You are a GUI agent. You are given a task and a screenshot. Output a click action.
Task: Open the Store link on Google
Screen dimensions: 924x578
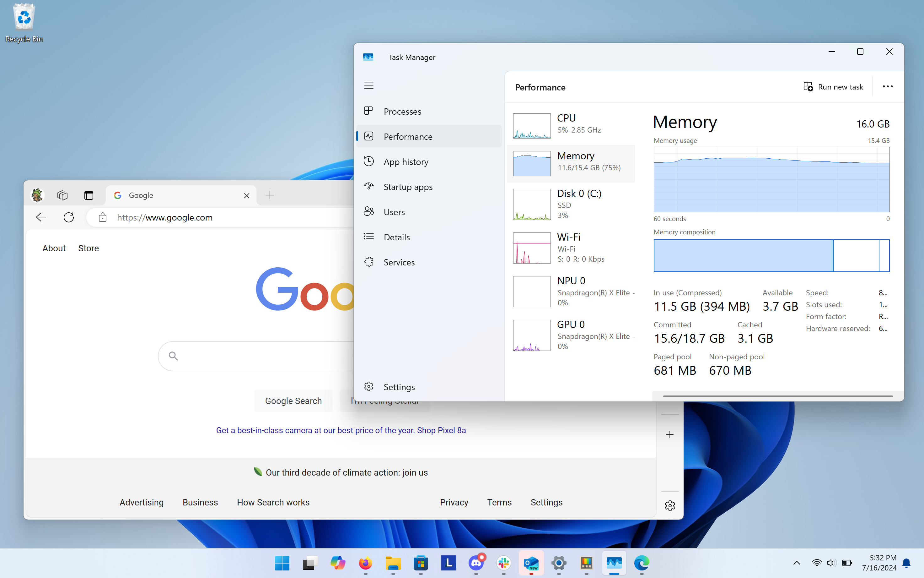pos(88,248)
